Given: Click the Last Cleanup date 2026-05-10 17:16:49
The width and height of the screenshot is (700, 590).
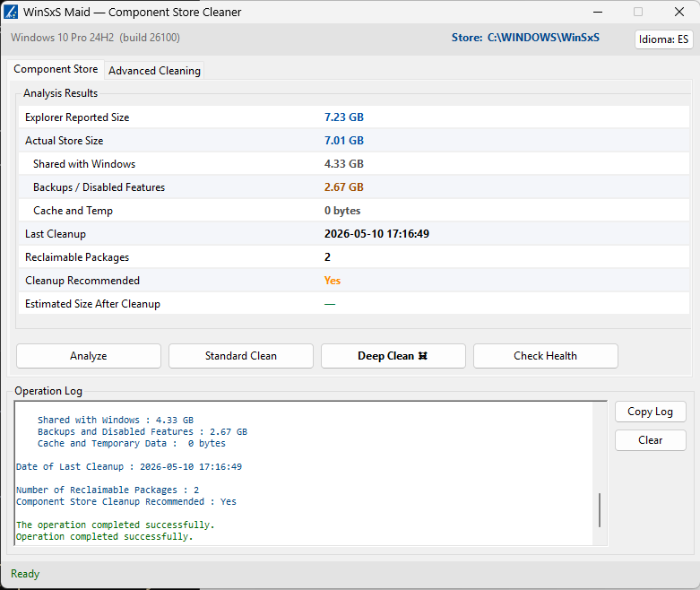Looking at the screenshot, I should [376, 234].
